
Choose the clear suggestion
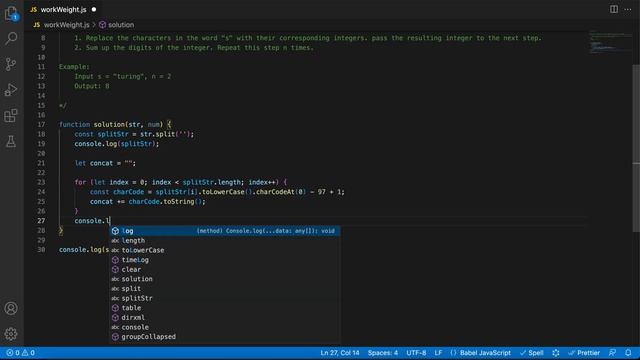[225, 269]
